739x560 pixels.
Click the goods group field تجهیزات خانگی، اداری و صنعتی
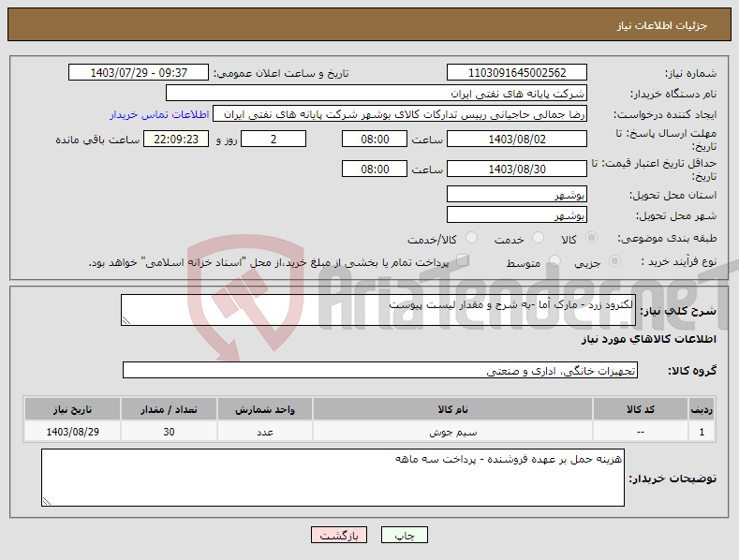(x=380, y=371)
